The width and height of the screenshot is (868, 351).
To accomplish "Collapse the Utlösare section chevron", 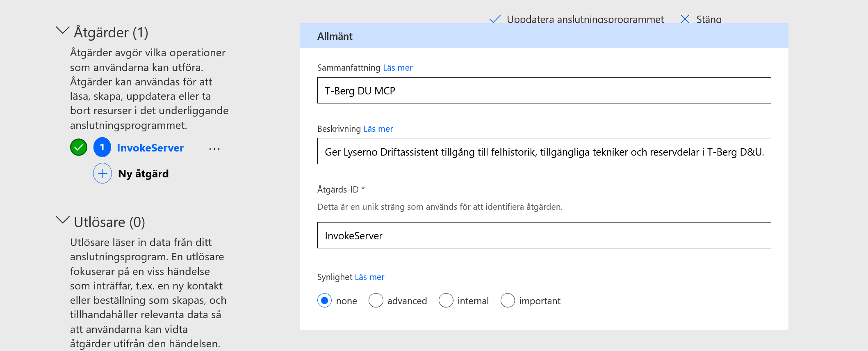I will pyautogui.click(x=62, y=220).
